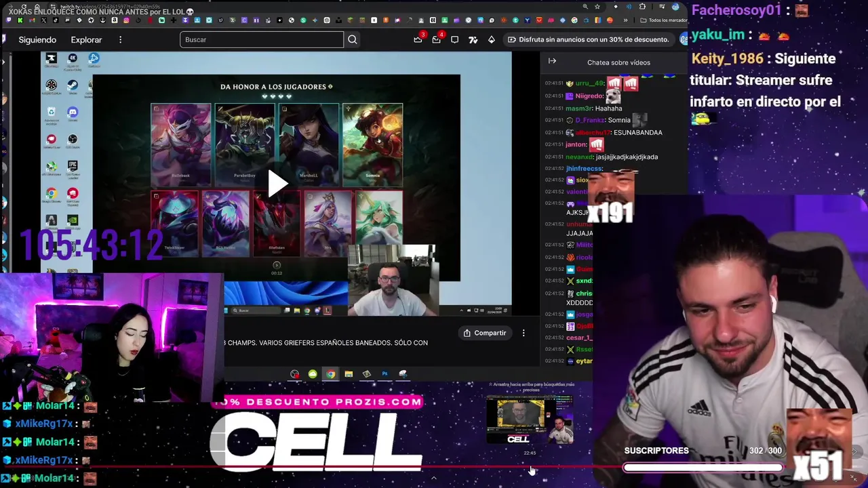Click the Disfruta sin anuncios offer button
868x488 pixels.
pos(588,39)
